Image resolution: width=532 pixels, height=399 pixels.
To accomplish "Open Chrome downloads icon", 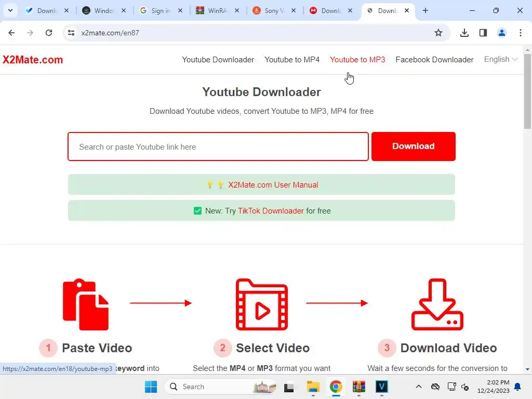I will tap(464, 33).
